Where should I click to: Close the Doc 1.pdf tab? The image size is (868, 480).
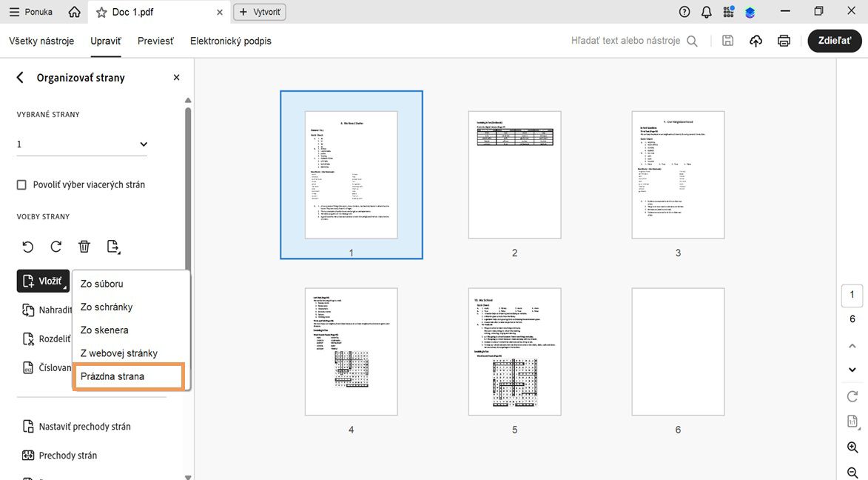220,12
